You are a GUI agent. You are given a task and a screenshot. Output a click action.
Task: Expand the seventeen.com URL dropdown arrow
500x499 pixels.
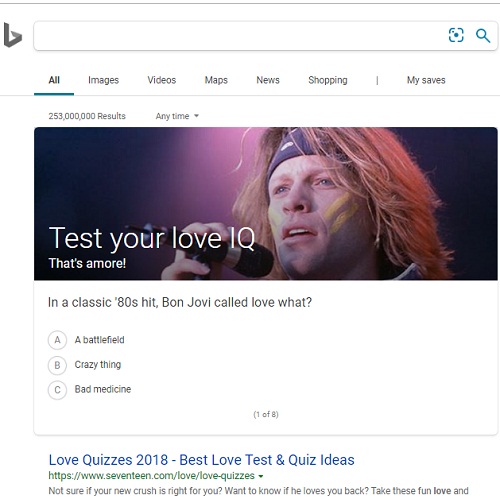click(261, 476)
